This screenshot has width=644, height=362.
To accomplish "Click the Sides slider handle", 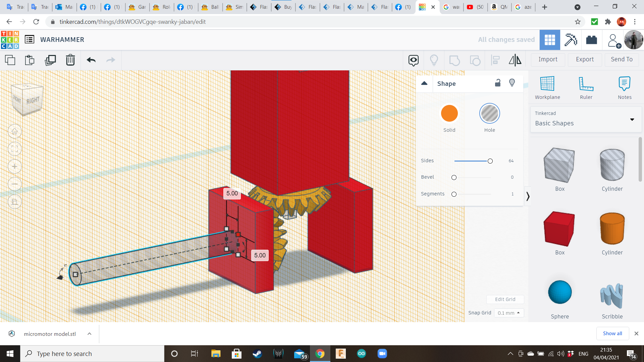I will 490,161.
